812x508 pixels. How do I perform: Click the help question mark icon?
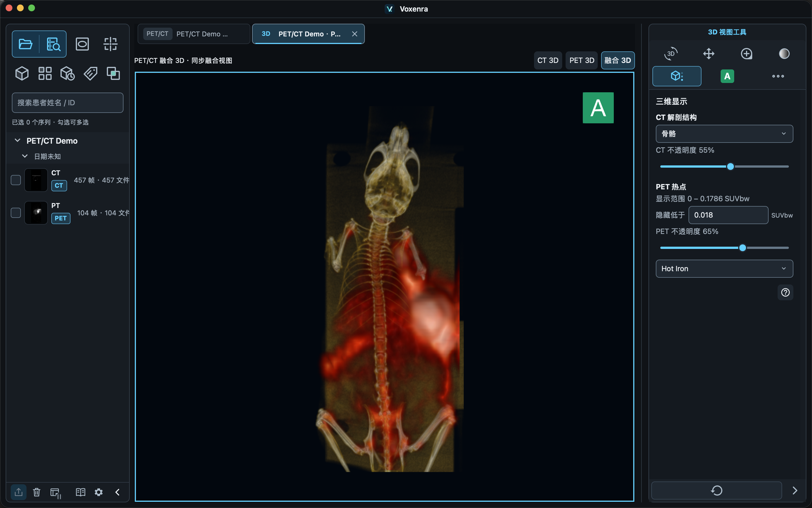(785, 292)
